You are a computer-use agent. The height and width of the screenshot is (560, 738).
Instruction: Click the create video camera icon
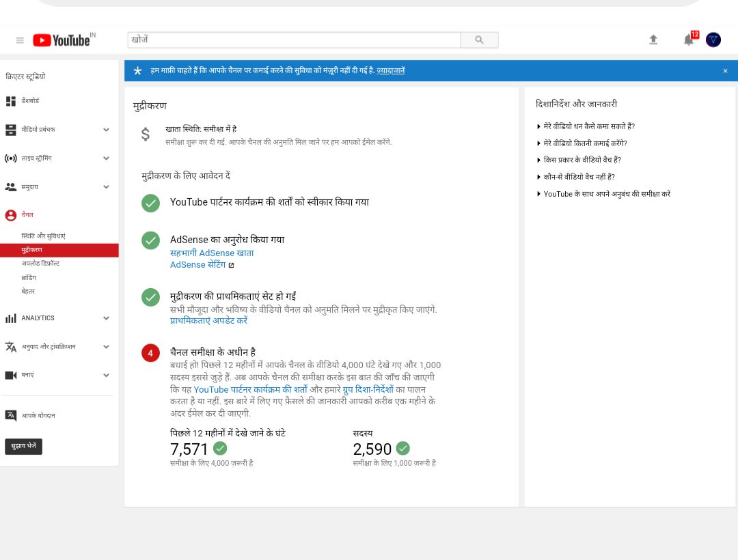tap(10, 375)
